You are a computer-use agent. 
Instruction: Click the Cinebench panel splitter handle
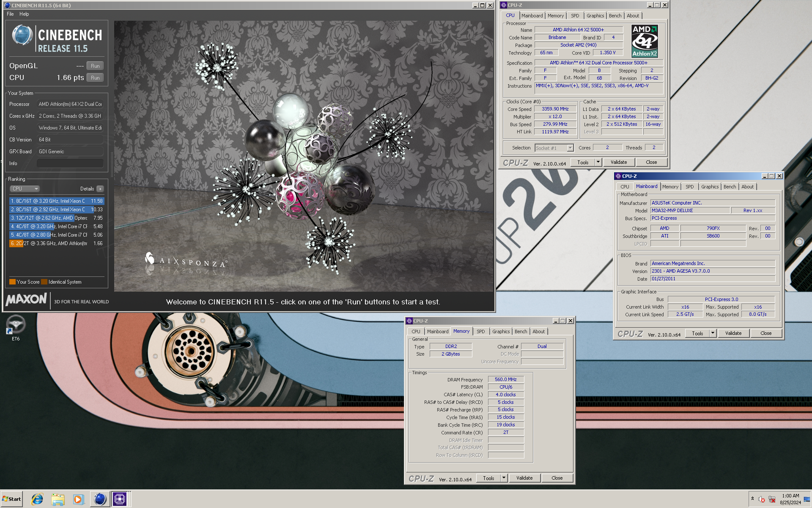(x=112, y=164)
